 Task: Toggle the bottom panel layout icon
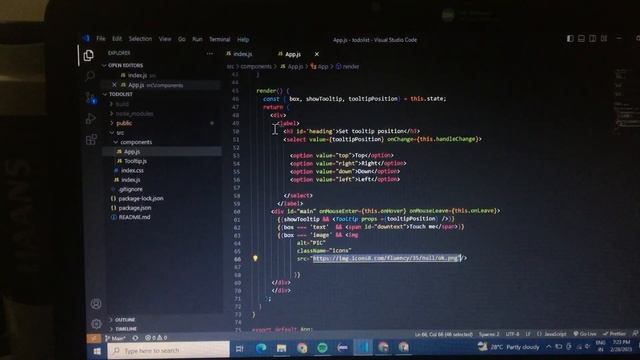point(581,38)
